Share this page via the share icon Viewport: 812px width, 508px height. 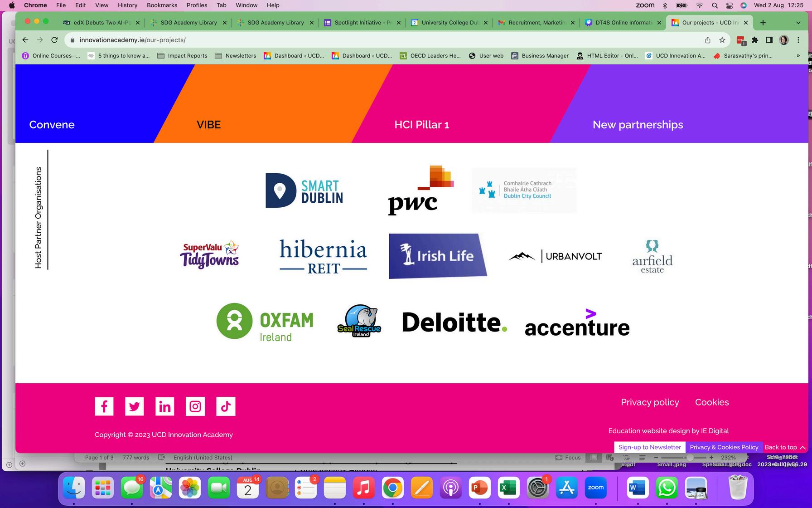(708, 40)
